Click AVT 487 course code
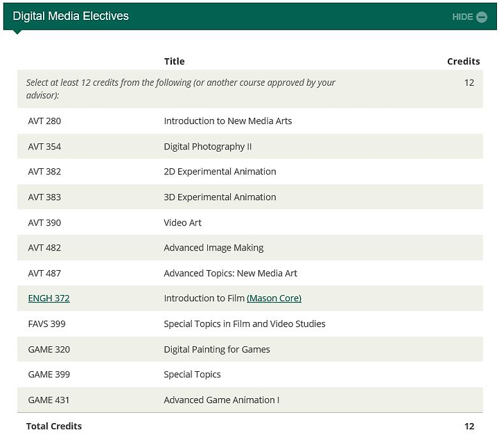499x448 pixels. click(44, 274)
